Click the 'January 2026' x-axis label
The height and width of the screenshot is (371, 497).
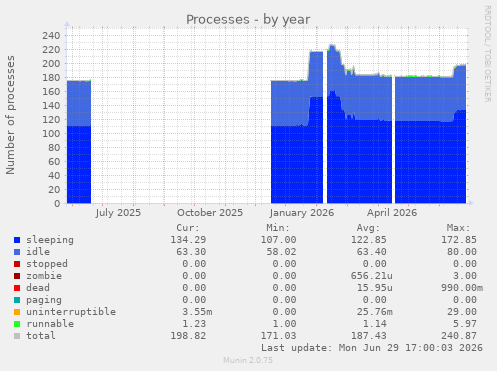pyautogui.click(x=302, y=213)
